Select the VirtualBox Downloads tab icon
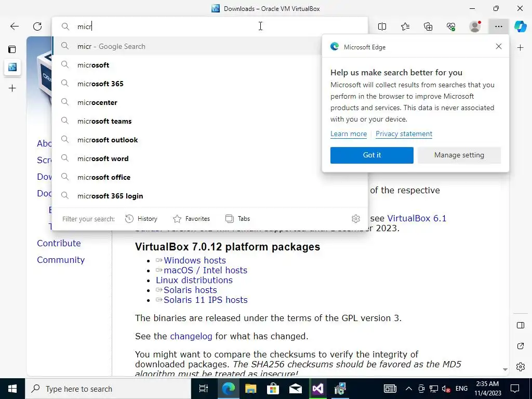Viewport: 532px width, 399px height. (12, 67)
